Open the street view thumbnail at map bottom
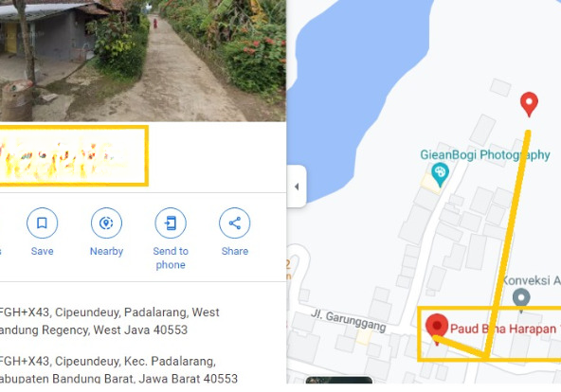 [x=339, y=380]
